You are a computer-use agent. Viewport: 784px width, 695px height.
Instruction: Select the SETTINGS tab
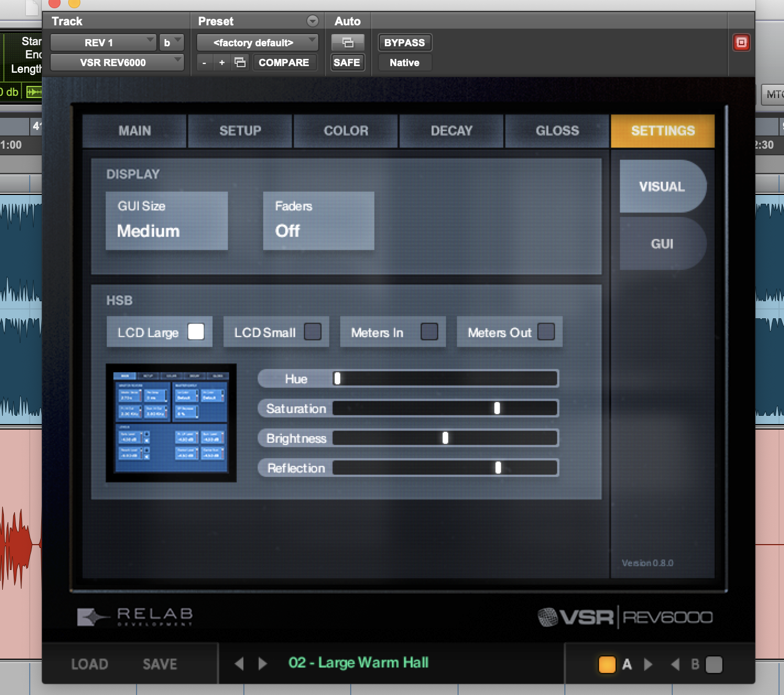(x=663, y=131)
